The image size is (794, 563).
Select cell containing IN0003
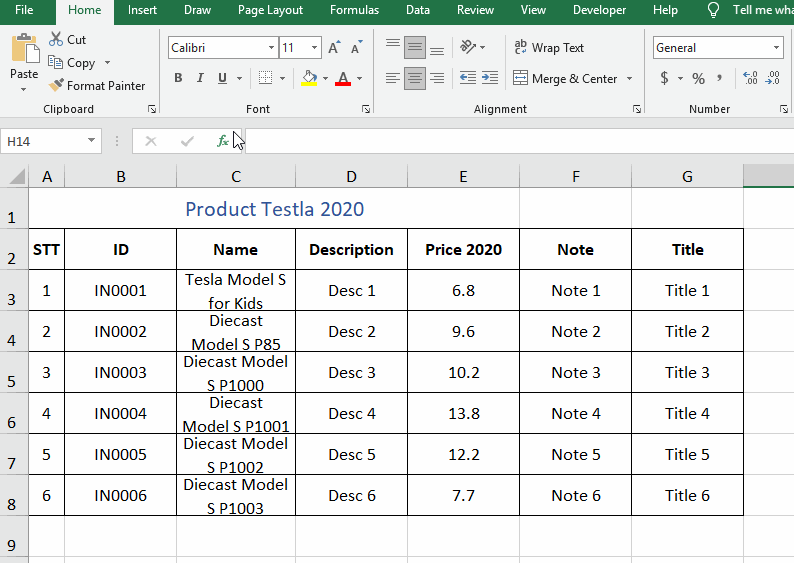tap(121, 373)
